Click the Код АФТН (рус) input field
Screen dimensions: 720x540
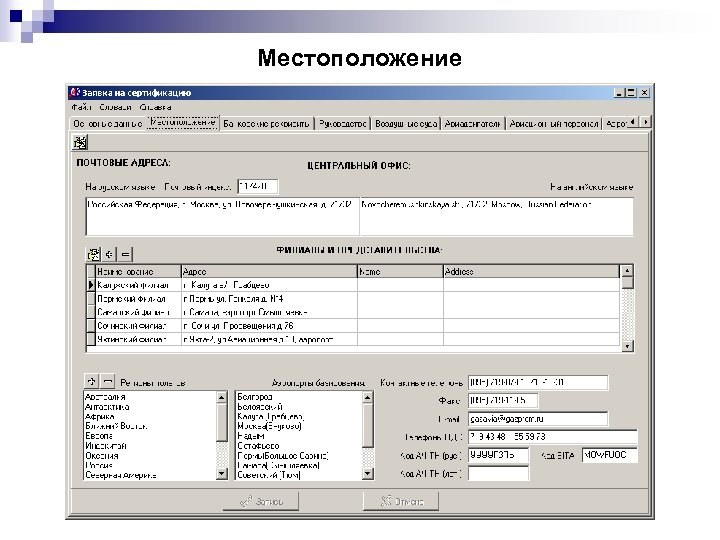(x=498, y=455)
